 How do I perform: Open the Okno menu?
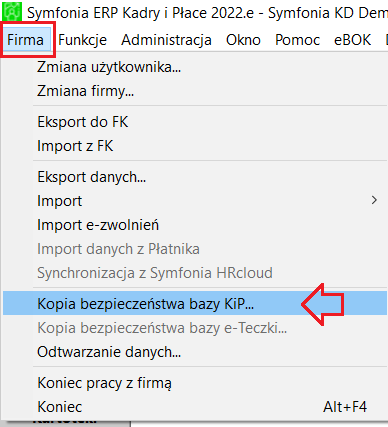coord(243,40)
